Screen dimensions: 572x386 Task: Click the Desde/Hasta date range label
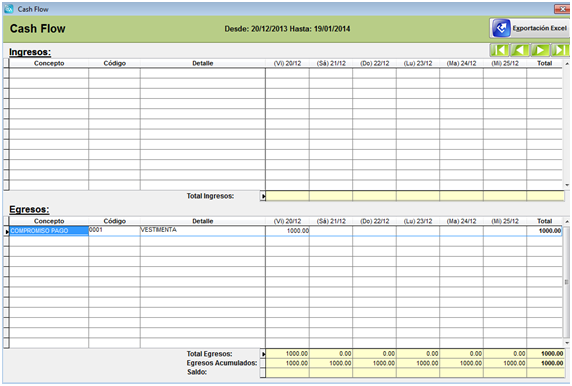tap(287, 29)
